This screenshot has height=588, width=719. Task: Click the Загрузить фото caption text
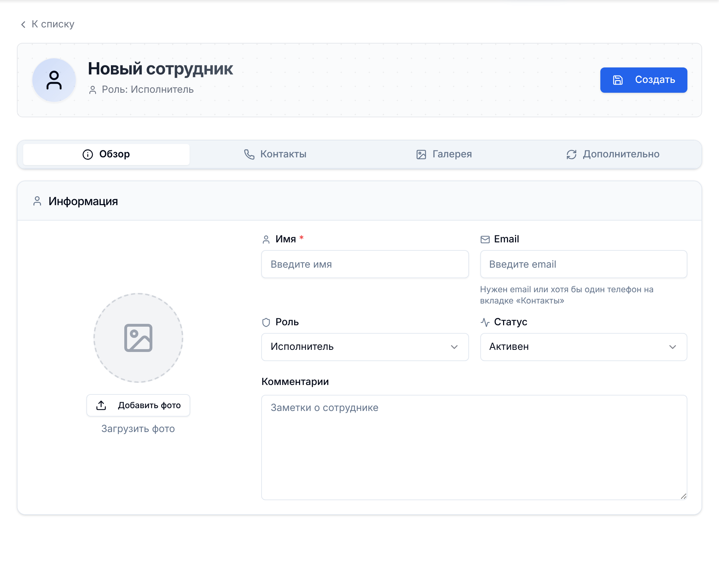138,429
